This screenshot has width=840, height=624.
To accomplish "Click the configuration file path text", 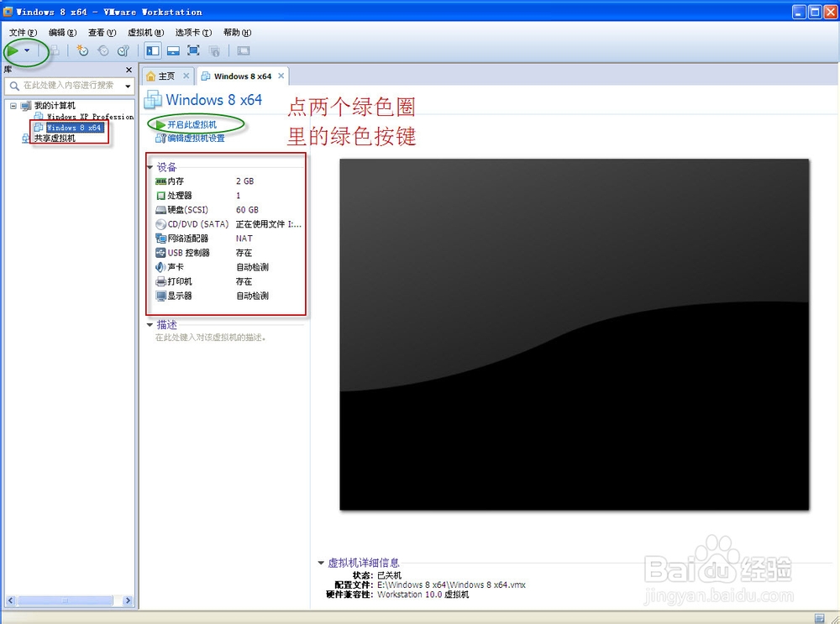I will click(x=451, y=585).
